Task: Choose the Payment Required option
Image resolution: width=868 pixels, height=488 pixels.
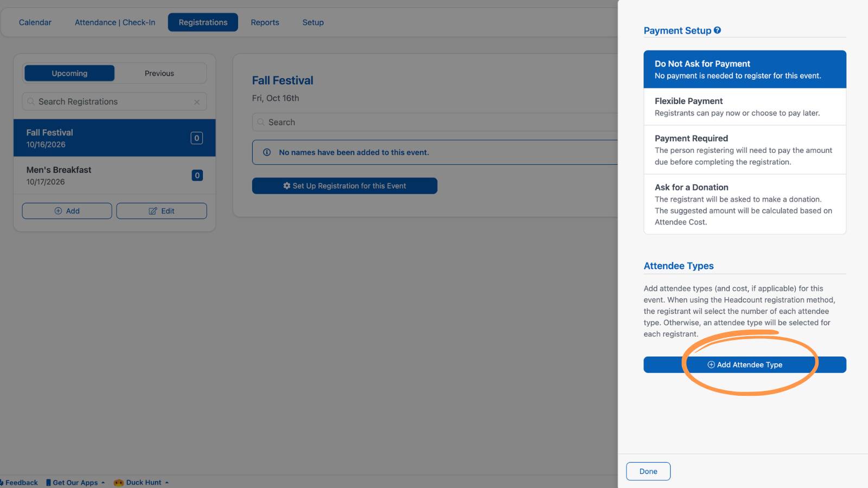Action: click(x=745, y=150)
